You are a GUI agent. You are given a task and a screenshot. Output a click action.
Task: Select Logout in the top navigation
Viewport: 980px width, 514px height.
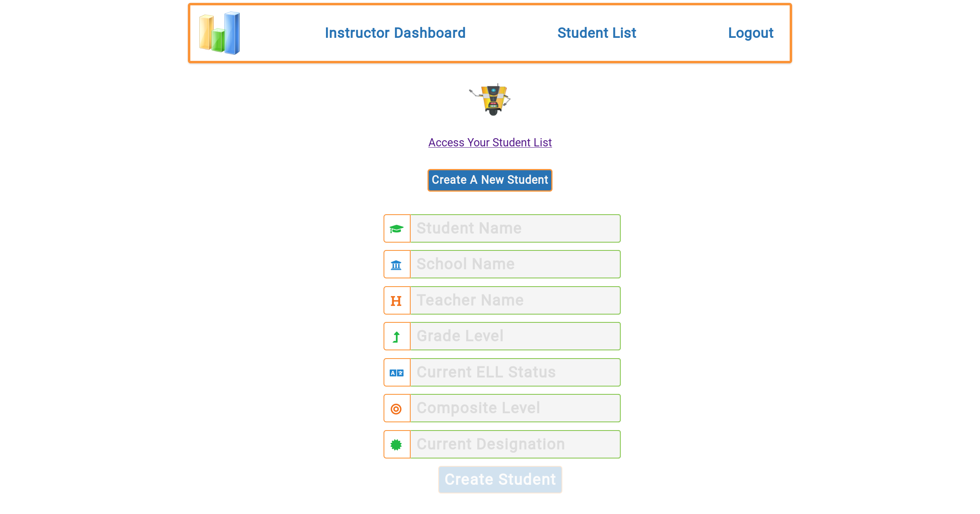click(751, 33)
